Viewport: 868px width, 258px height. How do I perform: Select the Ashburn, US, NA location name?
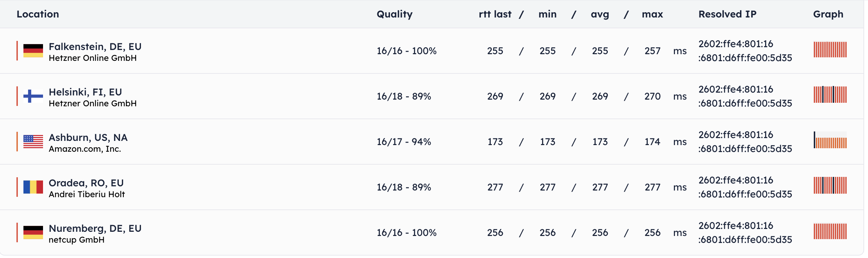[88, 137]
